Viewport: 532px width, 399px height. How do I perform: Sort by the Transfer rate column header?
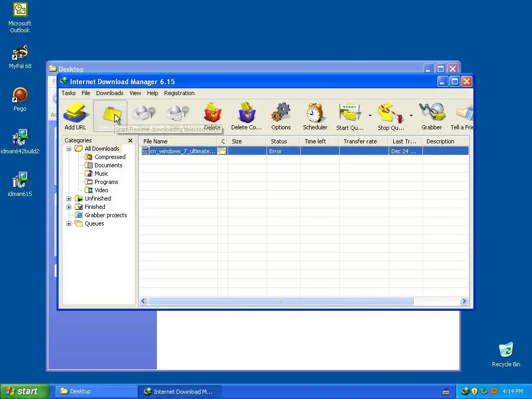pos(363,141)
